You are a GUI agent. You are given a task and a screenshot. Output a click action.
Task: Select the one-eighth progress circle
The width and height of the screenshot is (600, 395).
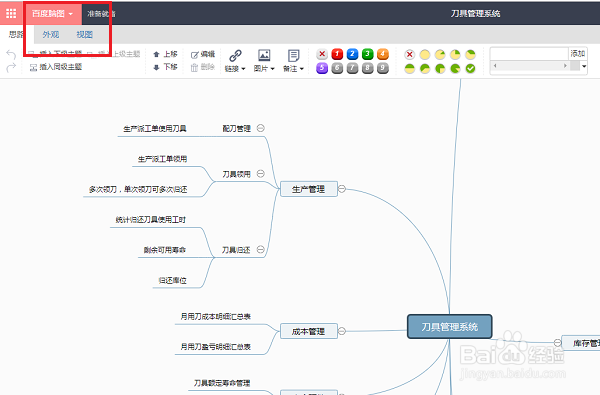pos(440,55)
